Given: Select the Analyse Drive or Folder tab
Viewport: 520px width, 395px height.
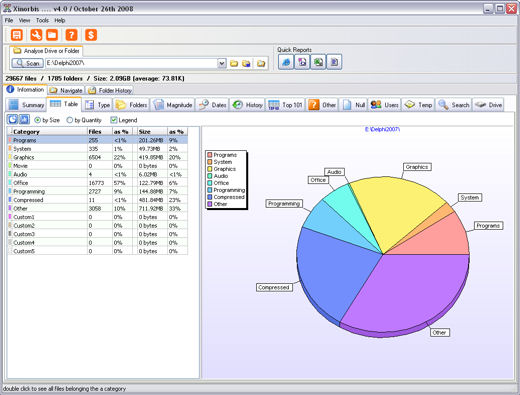Looking at the screenshot, I should coord(46,51).
